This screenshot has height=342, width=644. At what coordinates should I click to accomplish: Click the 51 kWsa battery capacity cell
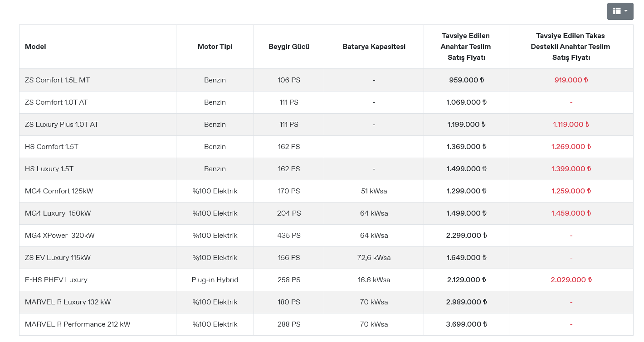point(374,191)
